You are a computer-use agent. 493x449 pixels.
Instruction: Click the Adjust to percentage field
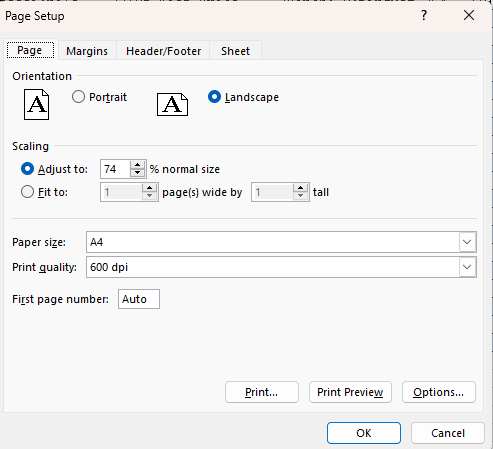click(115, 169)
